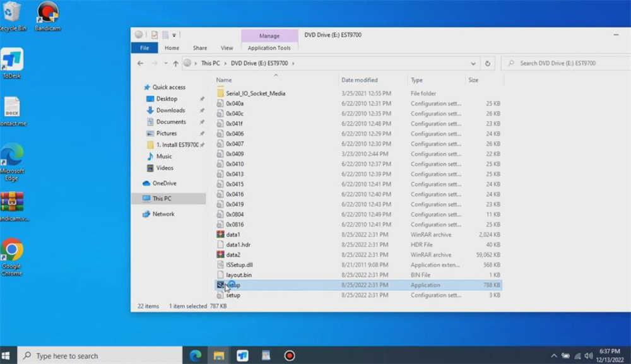Viewport: 631px width, 364px height.
Task: Select This PC in the navigation pane
Action: pos(162,198)
